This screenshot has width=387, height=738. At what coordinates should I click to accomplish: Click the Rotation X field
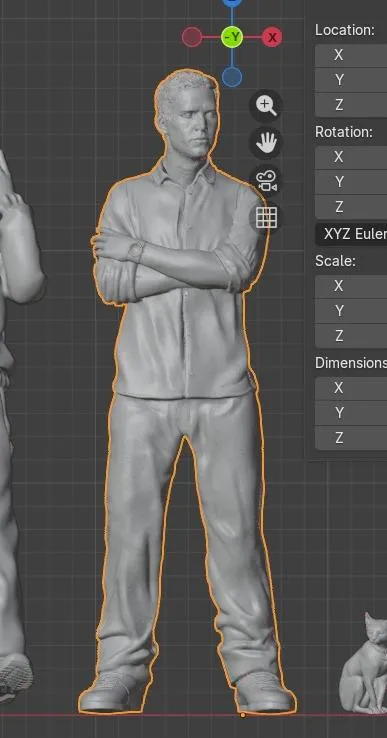click(x=351, y=157)
